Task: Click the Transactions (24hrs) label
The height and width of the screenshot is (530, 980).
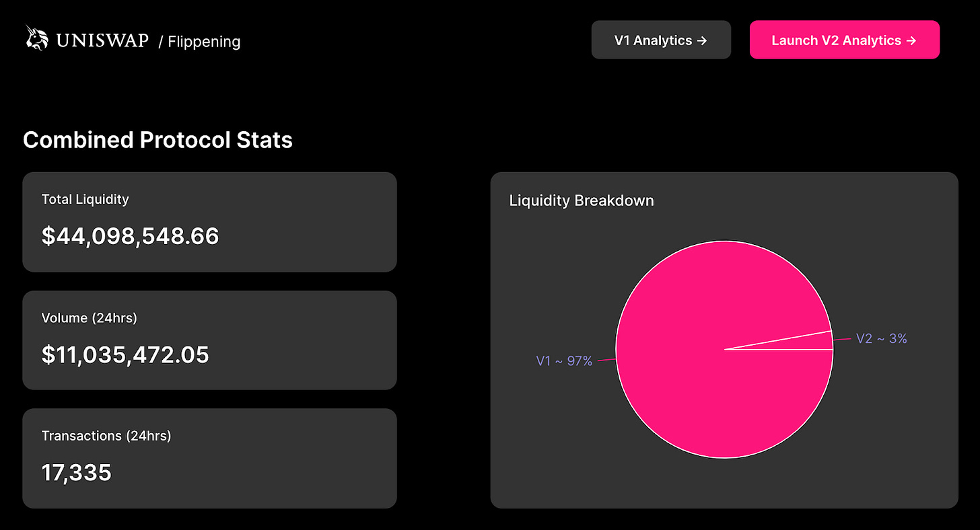Action: pyautogui.click(x=106, y=436)
